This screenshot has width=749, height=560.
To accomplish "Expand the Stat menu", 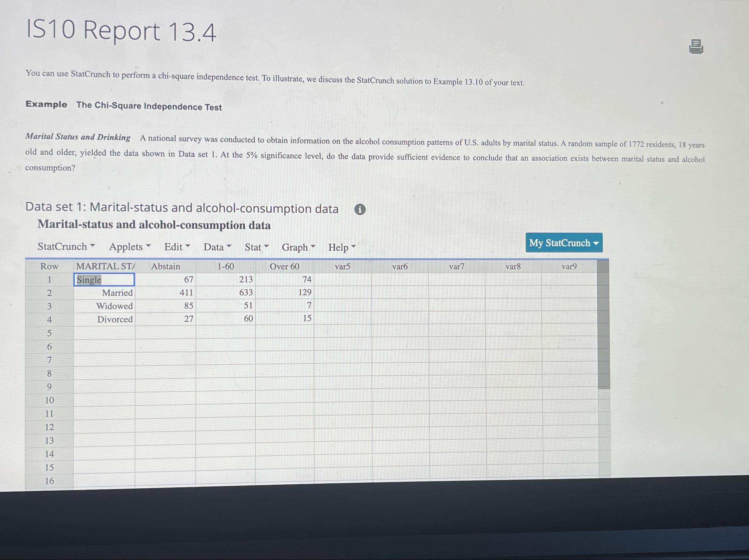I will (257, 247).
